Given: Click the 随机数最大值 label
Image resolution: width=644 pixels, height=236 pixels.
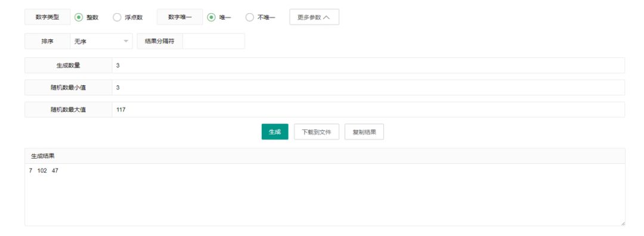Looking at the screenshot, I should pos(68,110).
